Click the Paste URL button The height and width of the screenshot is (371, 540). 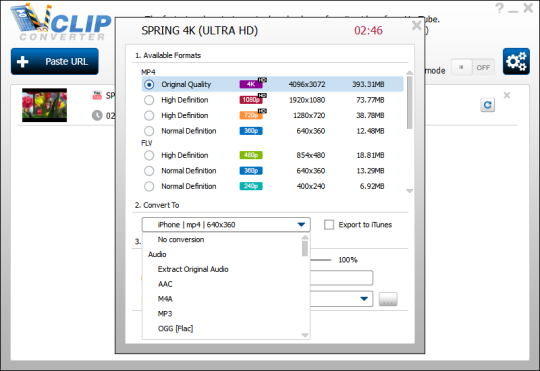pyautogui.click(x=54, y=61)
